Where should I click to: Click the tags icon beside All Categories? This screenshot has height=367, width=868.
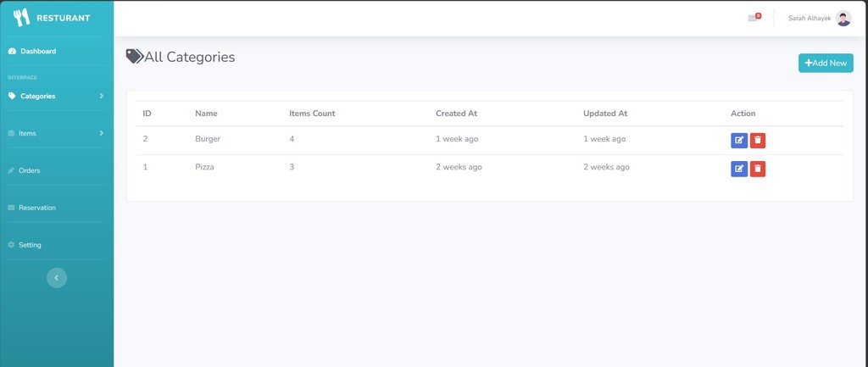(134, 57)
